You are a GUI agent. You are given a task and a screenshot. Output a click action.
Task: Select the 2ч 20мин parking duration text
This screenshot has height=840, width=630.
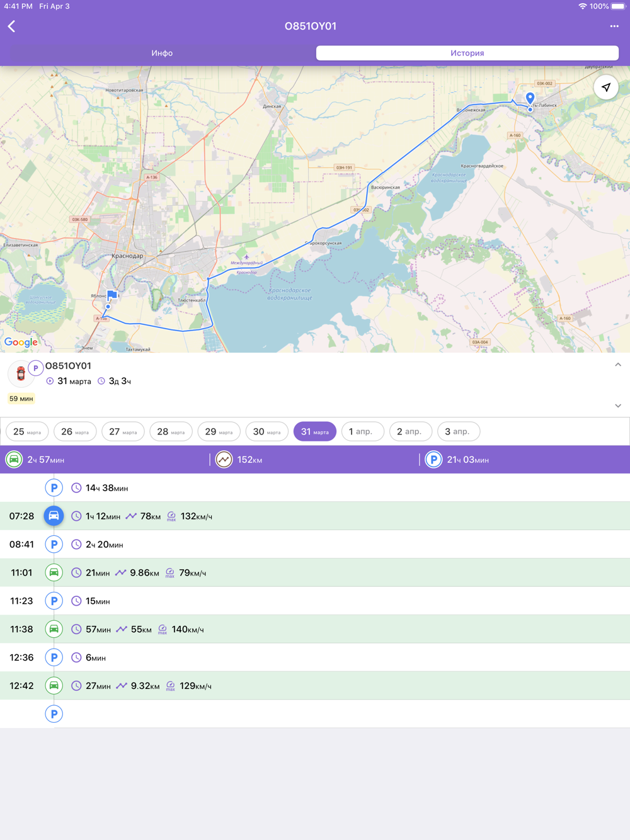(105, 545)
